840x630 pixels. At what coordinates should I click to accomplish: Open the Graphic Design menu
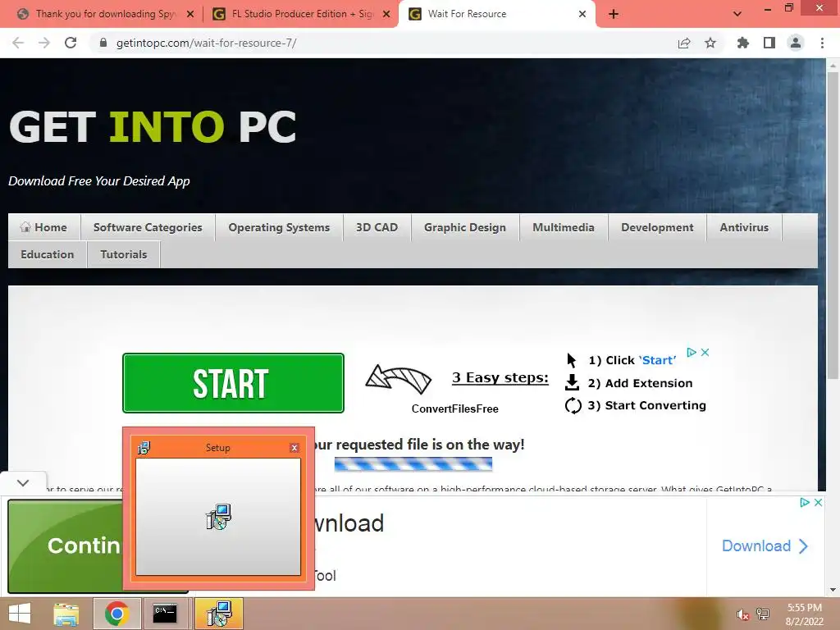click(x=465, y=227)
